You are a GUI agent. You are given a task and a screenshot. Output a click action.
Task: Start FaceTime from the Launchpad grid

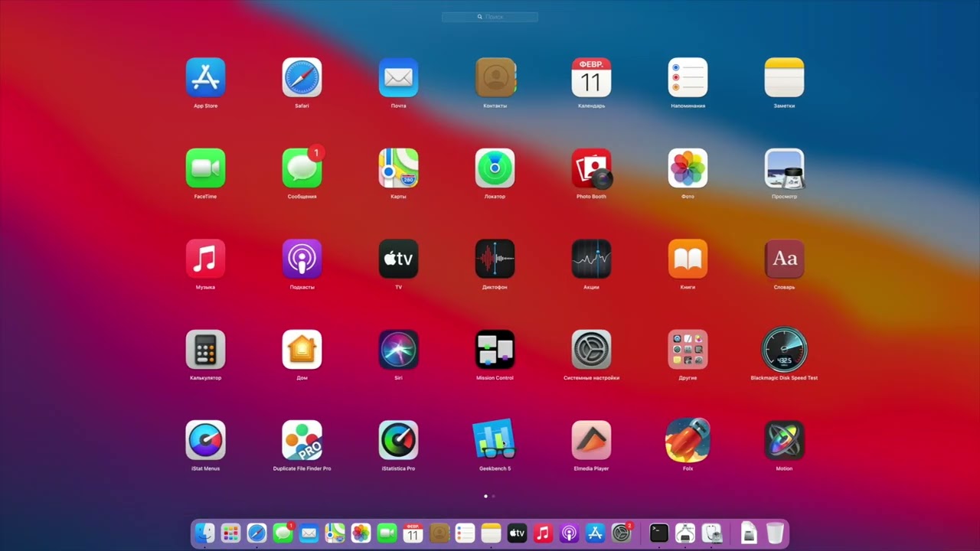205,168
